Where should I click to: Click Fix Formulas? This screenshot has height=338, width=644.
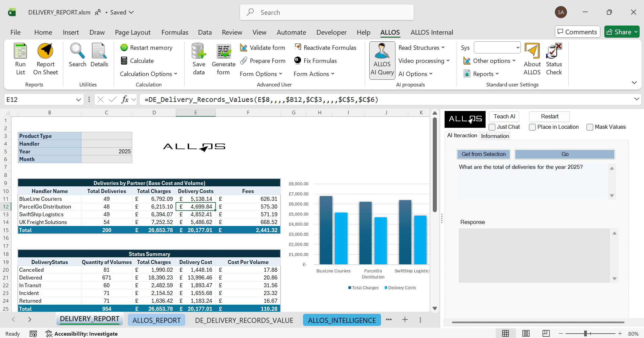pyautogui.click(x=315, y=61)
